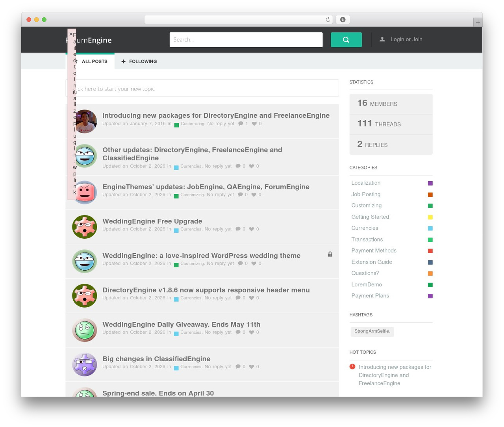Click the orange swatch next to Job Posting
This screenshot has height=427, width=504.
430,195
